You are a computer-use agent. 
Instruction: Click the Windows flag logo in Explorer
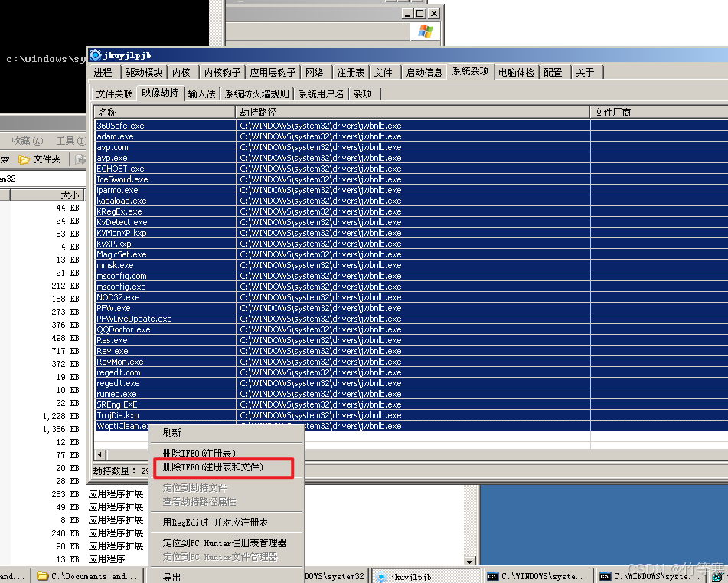point(425,31)
